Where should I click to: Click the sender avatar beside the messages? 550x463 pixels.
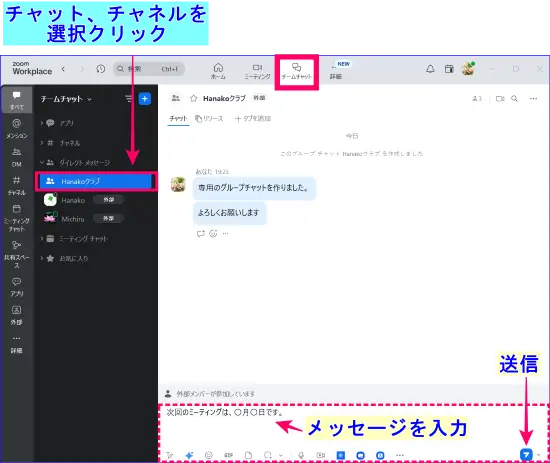(178, 184)
